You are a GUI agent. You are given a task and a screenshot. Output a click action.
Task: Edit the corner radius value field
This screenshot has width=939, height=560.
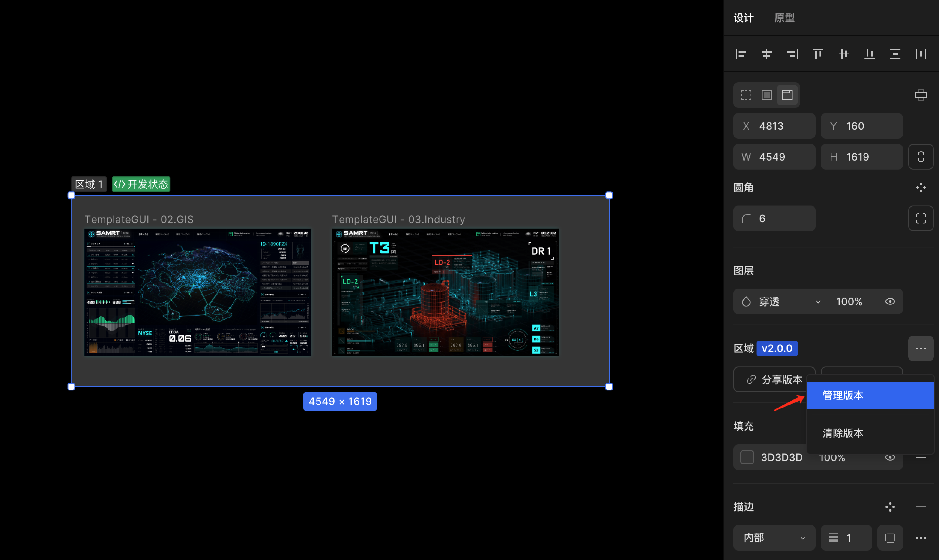[x=774, y=218]
